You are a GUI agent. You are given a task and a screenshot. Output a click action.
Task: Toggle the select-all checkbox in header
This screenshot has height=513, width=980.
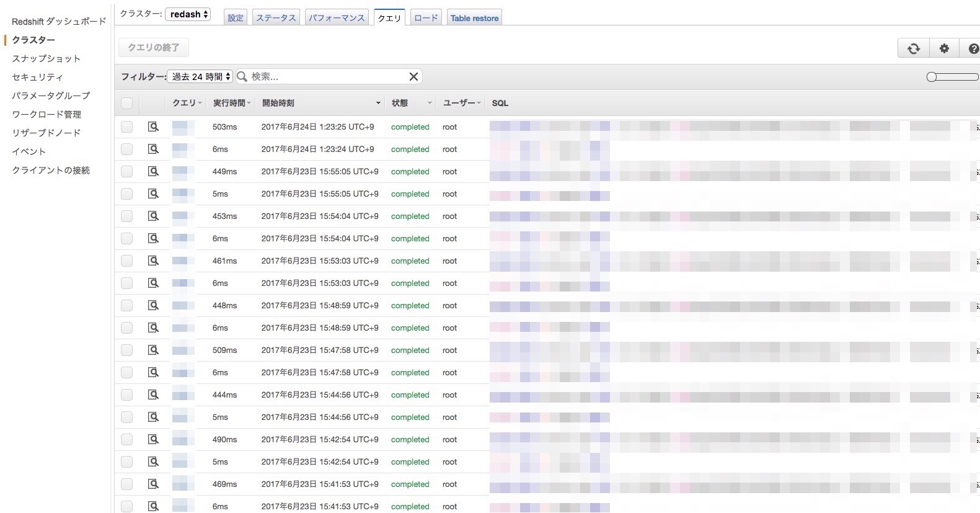[x=127, y=103]
